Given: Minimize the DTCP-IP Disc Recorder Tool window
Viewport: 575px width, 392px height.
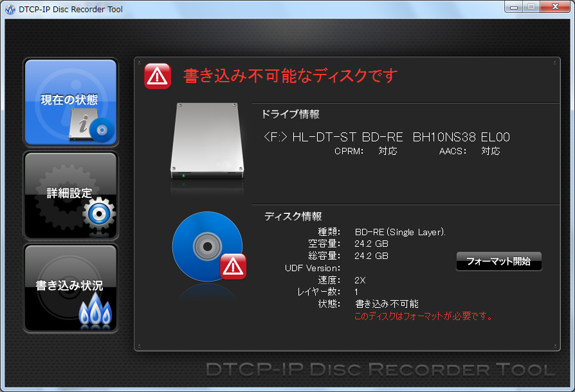Looking at the screenshot, I should (x=513, y=7).
